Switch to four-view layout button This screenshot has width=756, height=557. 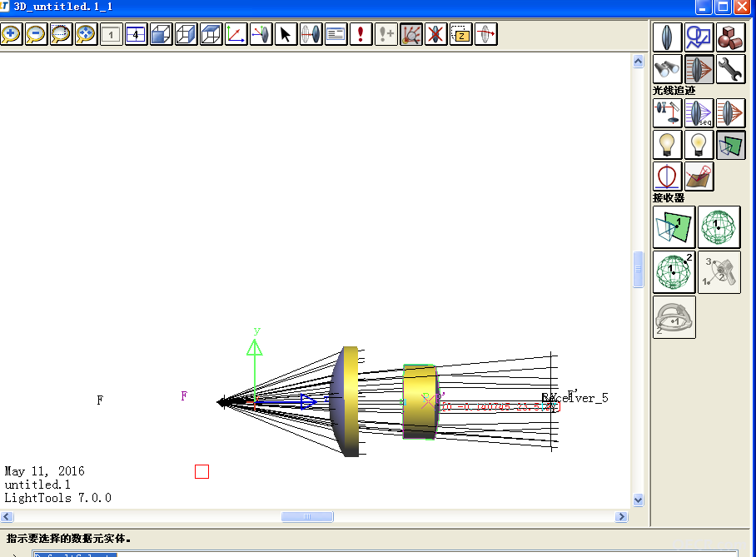coord(136,34)
